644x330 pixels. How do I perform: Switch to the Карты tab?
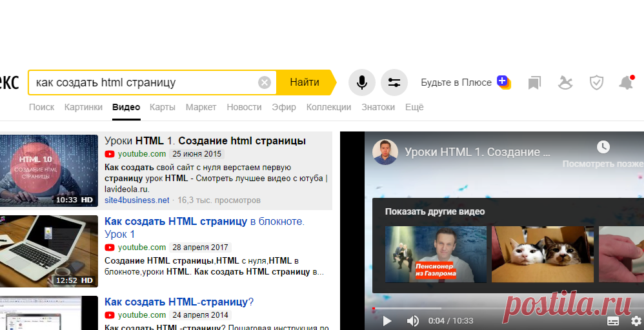(x=162, y=107)
